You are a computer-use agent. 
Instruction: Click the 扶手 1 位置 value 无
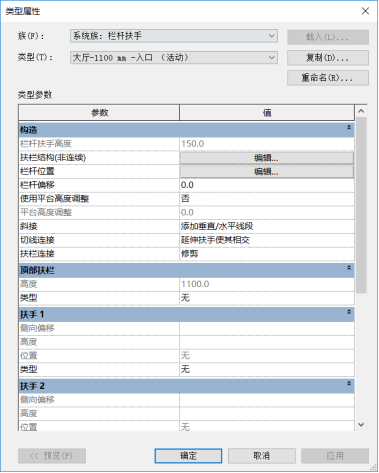pos(267,356)
